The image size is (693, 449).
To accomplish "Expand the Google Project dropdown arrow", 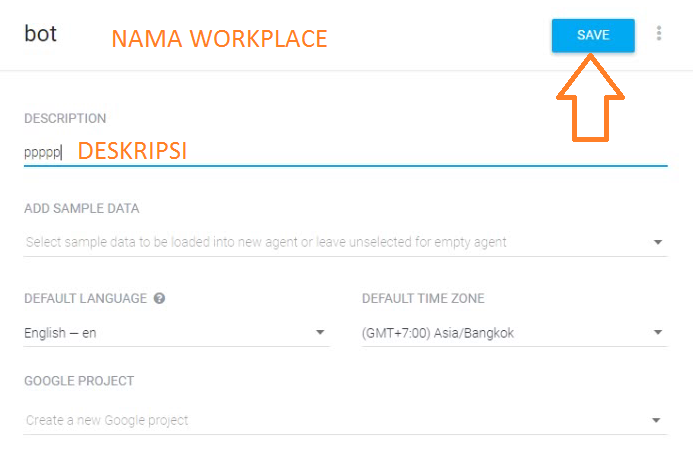I will click(658, 420).
